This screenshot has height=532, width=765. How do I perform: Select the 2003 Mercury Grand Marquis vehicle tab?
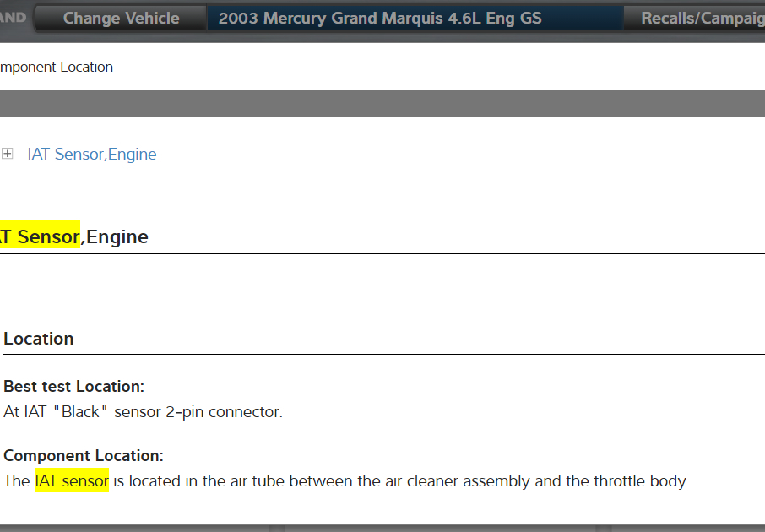pyautogui.click(x=380, y=18)
